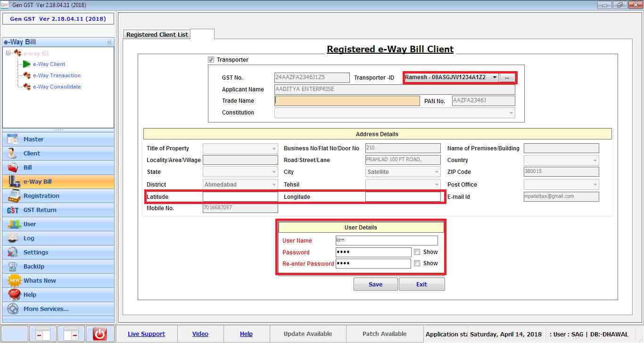This screenshot has width=644, height=343.
Task: Click the Whats New badge icon
Action: 14,281
